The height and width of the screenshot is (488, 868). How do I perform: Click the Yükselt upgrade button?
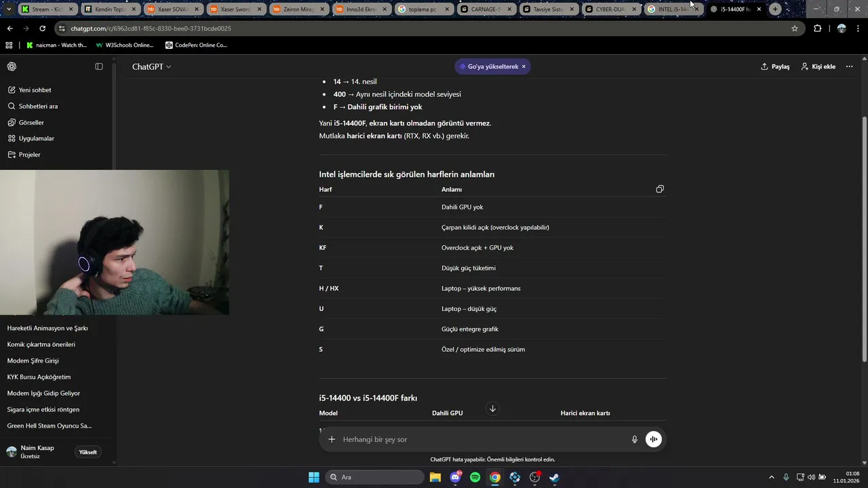click(88, 452)
